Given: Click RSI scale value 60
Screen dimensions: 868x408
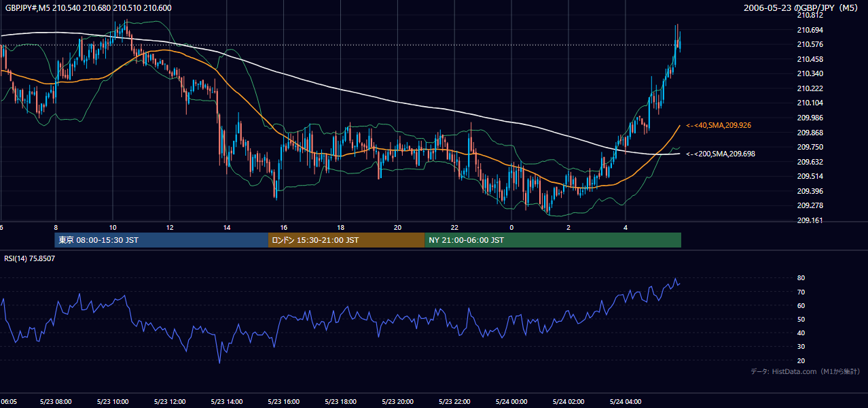Looking at the screenshot, I should point(801,305).
